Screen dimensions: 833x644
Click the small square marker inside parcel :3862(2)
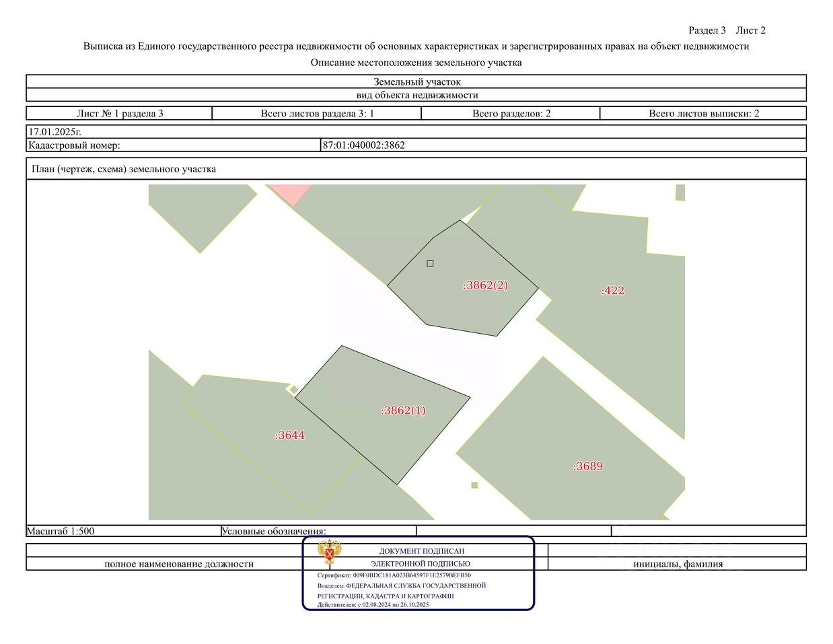(430, 264)
